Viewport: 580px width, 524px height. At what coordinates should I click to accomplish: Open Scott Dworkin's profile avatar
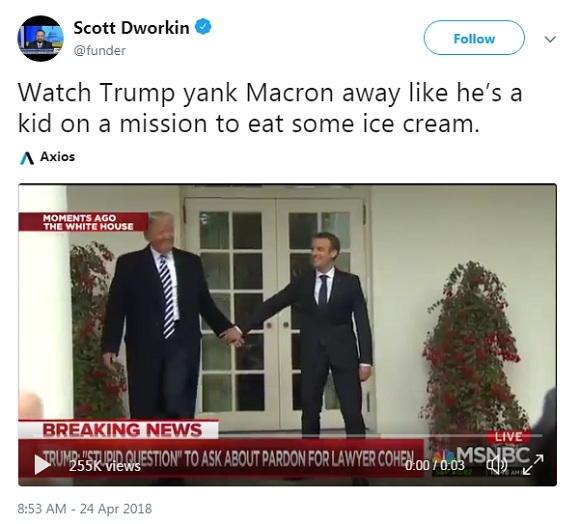click(x=40, y=38)
